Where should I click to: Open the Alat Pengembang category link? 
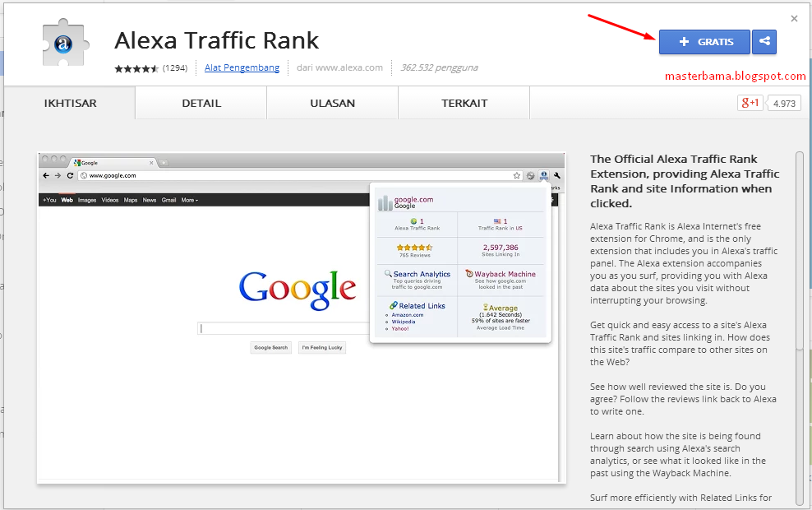(242, 67)
